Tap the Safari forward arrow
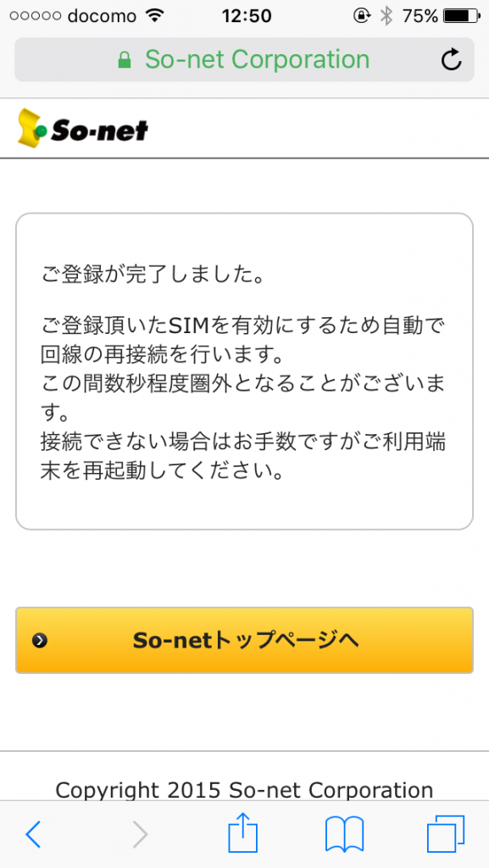 pyautogui.click(x=141, y=834)
